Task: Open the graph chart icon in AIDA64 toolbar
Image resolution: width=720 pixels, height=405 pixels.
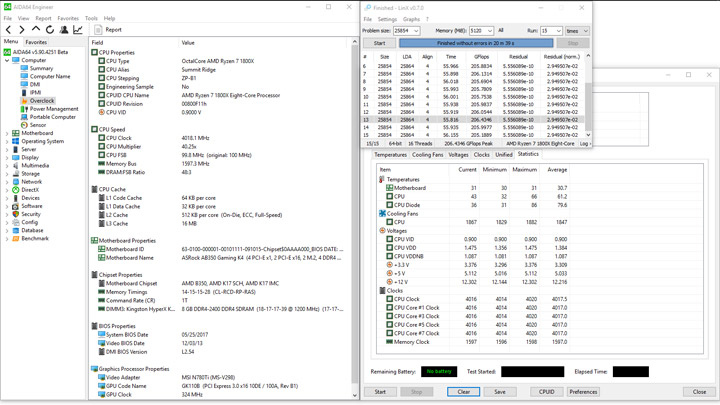Action: point(78,30)
